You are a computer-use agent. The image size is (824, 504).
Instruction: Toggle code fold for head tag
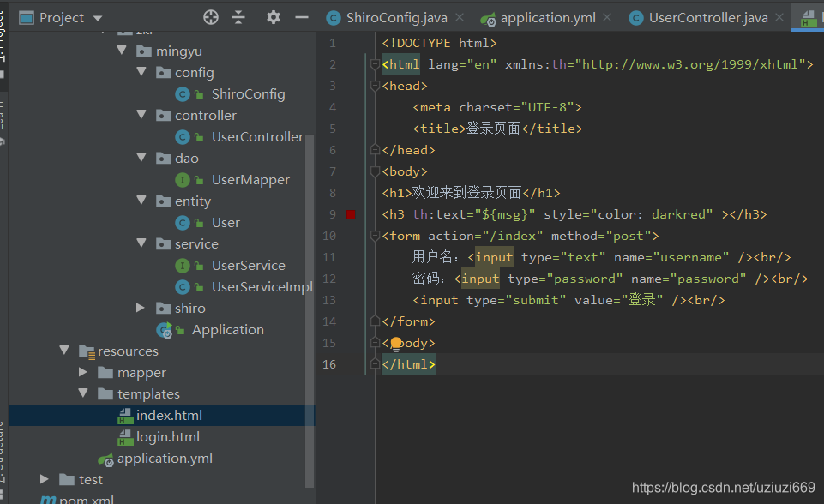pos(375,86)
